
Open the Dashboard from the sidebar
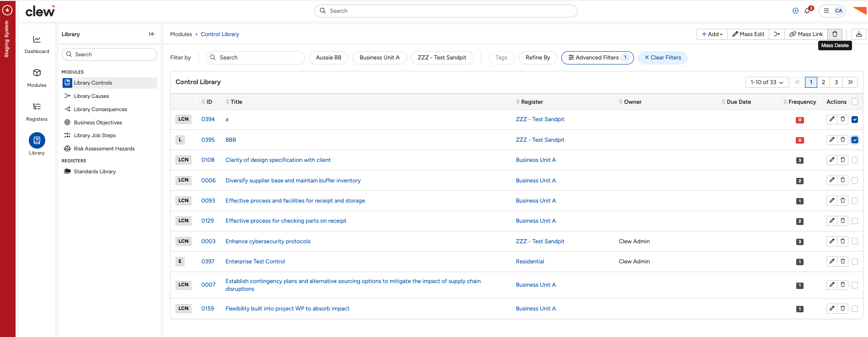point(37,44)
